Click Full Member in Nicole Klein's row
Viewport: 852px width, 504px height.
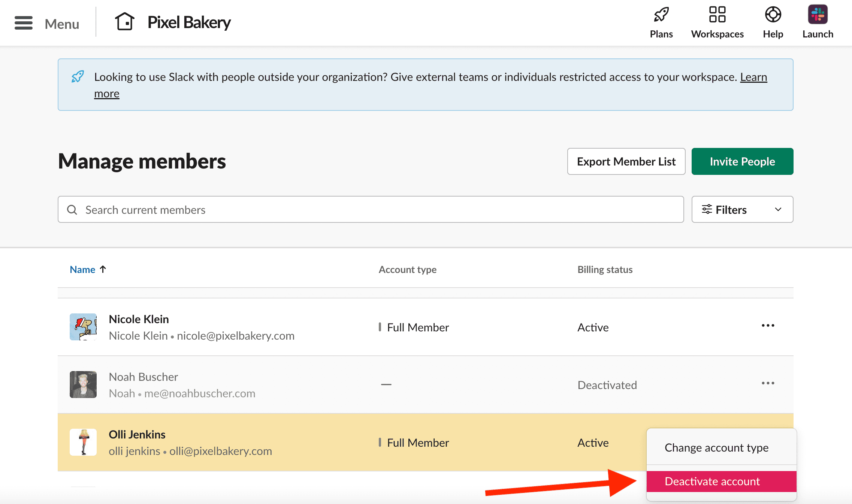click(x=418, y=327)
